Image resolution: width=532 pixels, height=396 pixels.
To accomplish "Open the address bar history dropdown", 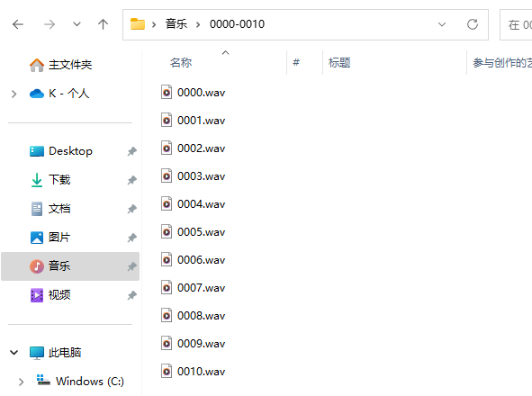I will (442, 24).
